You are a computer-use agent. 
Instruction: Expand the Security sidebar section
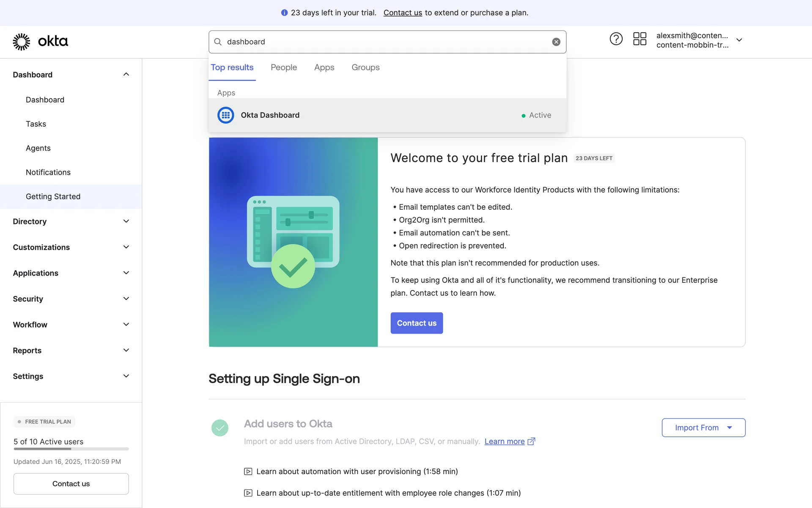(126, 299)
